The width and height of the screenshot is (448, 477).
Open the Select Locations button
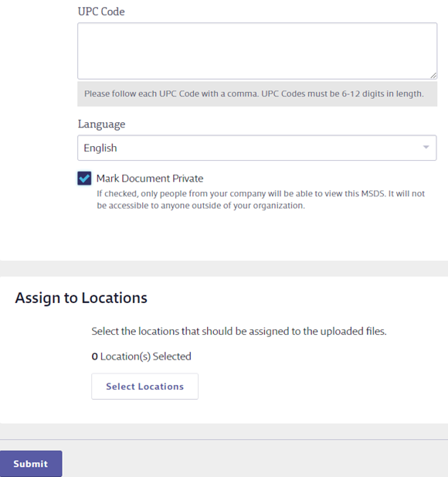click(x=144, y=387)
